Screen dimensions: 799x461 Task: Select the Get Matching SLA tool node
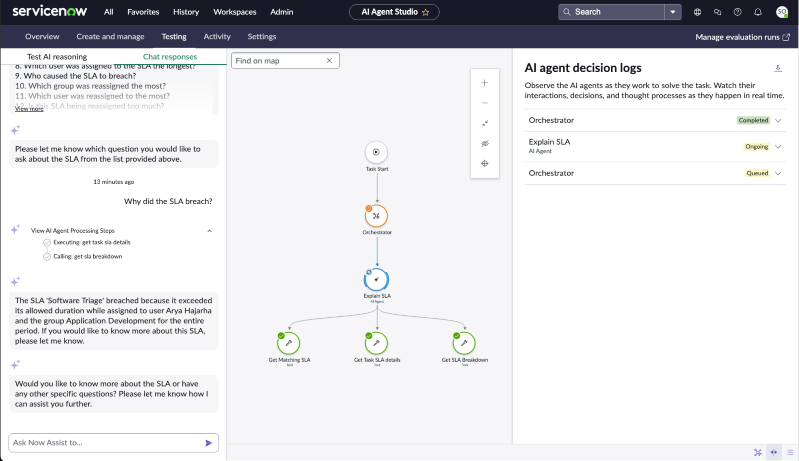(x=288, y=343)
